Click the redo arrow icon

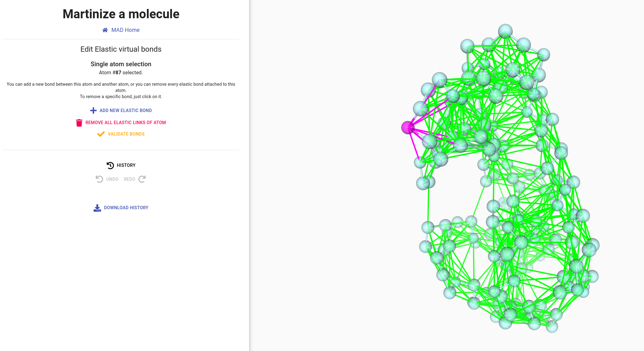pyautogui.click(x=142, y=179)
